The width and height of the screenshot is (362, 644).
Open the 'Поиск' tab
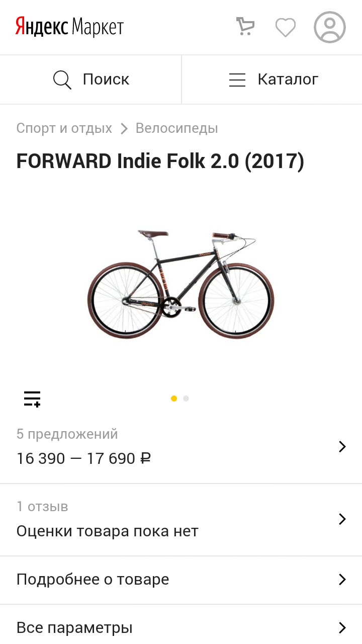coord(90,79)
